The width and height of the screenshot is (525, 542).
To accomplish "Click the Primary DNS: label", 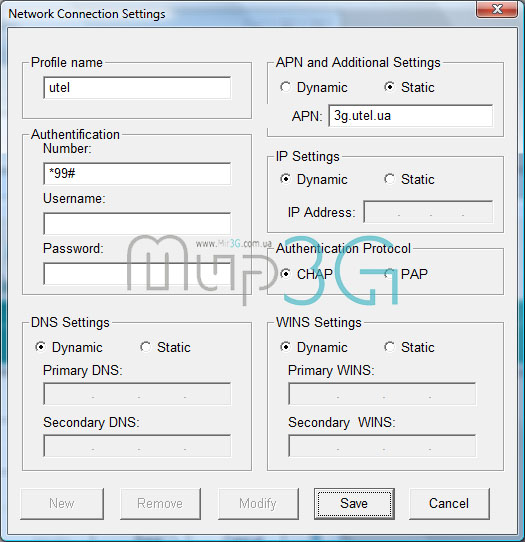I will (x=83, y=371).
